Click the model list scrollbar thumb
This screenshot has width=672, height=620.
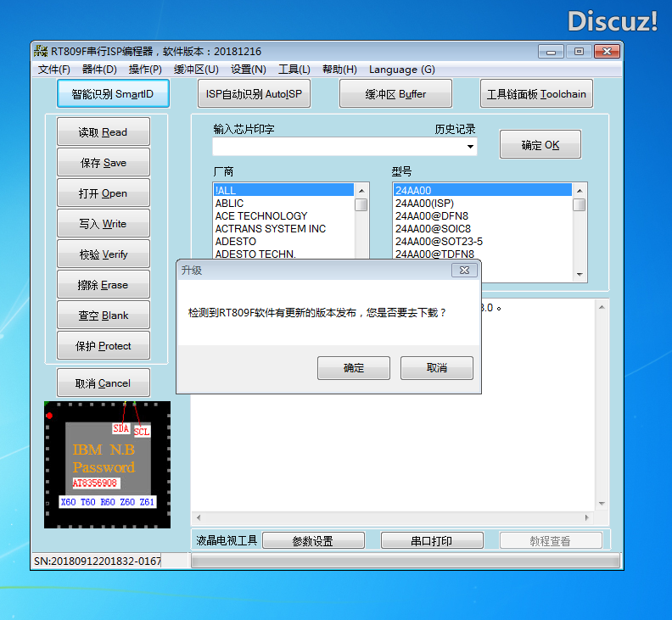coord(580,204)
